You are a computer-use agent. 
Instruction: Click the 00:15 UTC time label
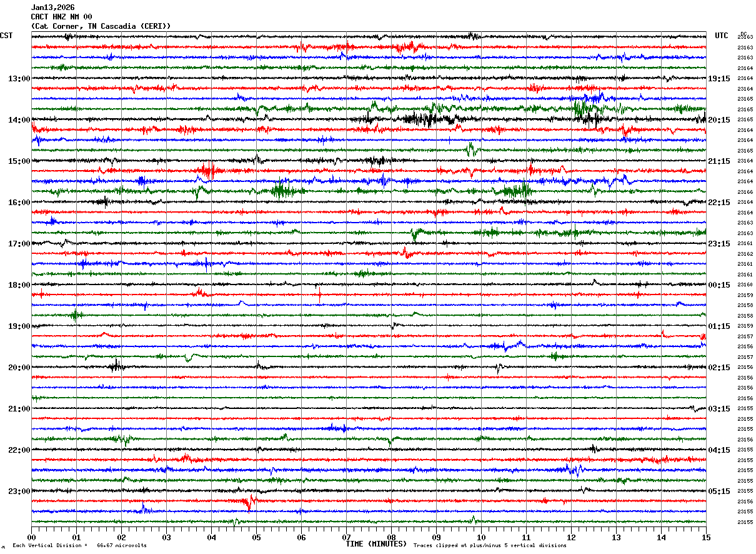click(x=719, y=285)
